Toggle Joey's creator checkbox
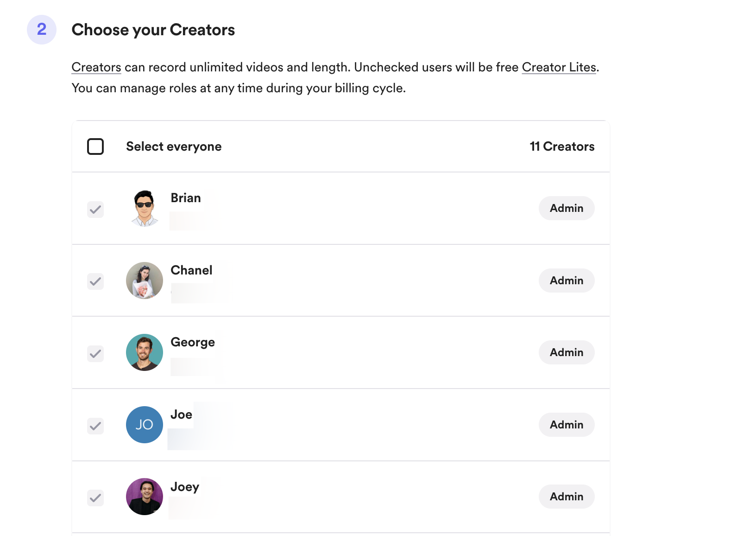This screenshot has width=756, height=536. 95,498
